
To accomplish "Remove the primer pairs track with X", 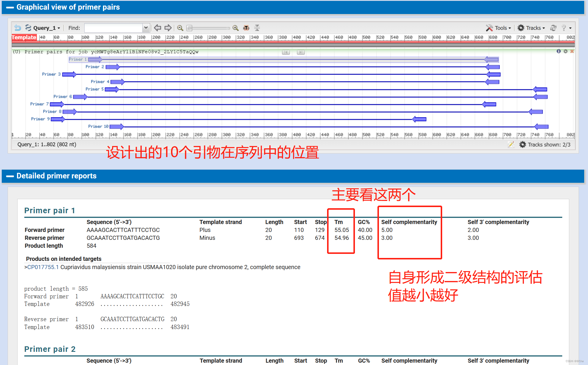I will click(x=572, y=51).
